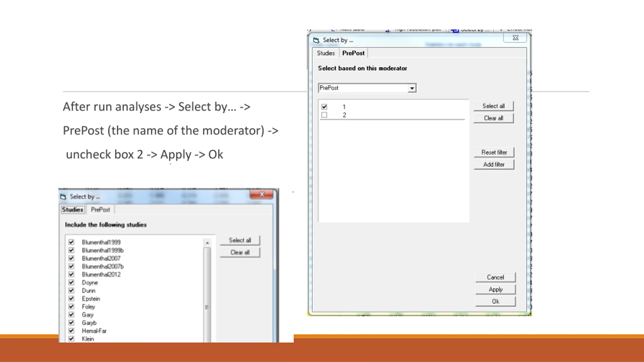
Task: Click the Cancel button
Action: 495,277
